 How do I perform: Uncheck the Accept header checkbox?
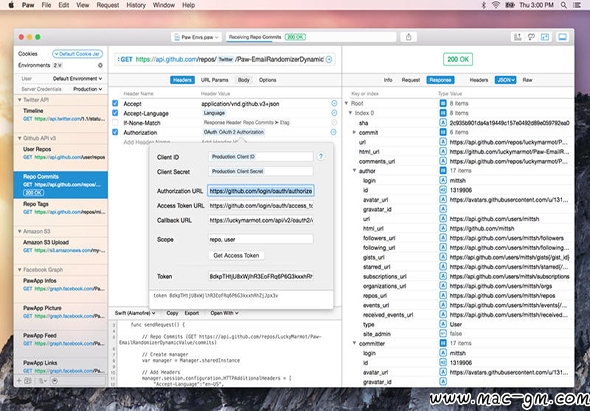point(115,103)
